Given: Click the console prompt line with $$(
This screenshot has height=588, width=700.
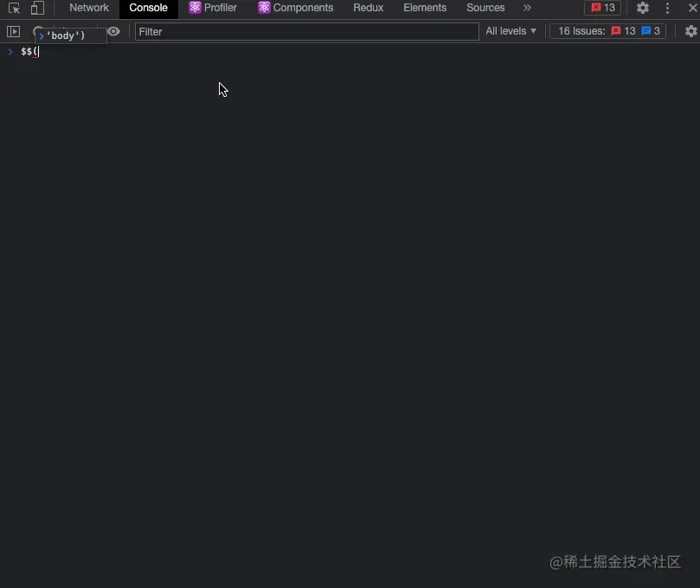Looking at the screenshot, I should pyautogui.click(x=350, y=52).
